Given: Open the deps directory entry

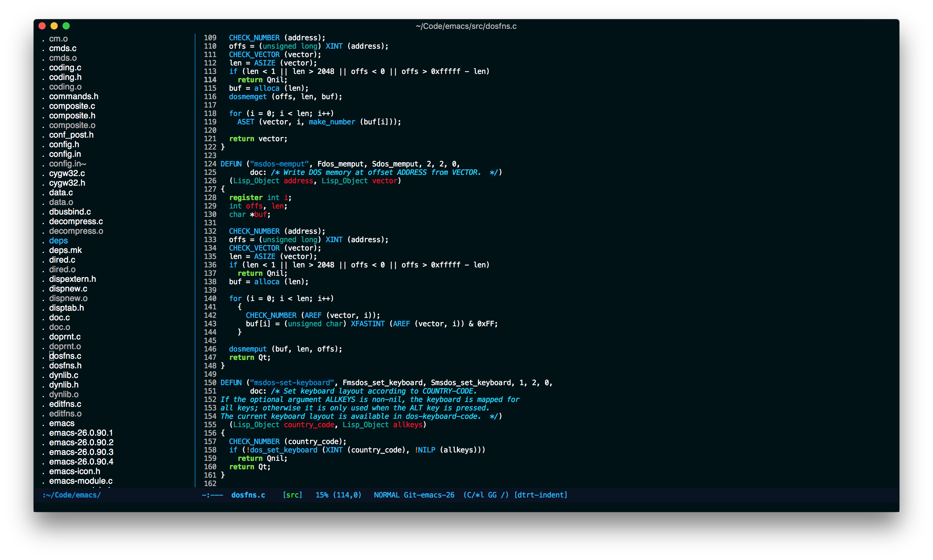Looking at the screenshot, I should pos(58,240).
